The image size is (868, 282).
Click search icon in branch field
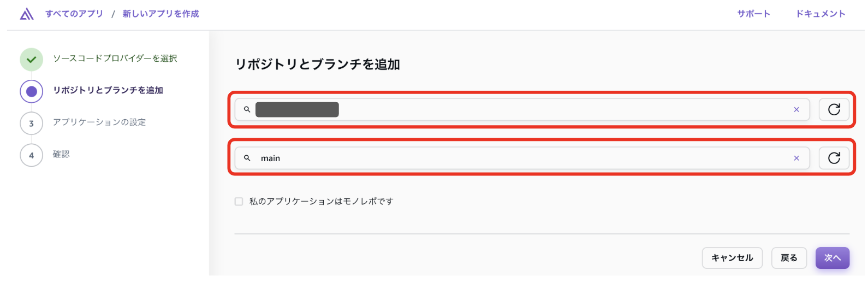(x=247, y=158)
